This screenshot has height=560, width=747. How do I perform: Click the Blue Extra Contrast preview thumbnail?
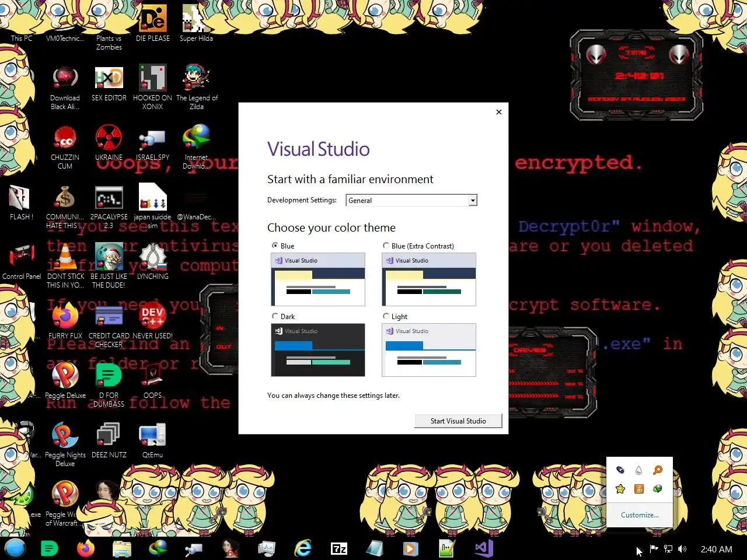[x=429, y=279]
